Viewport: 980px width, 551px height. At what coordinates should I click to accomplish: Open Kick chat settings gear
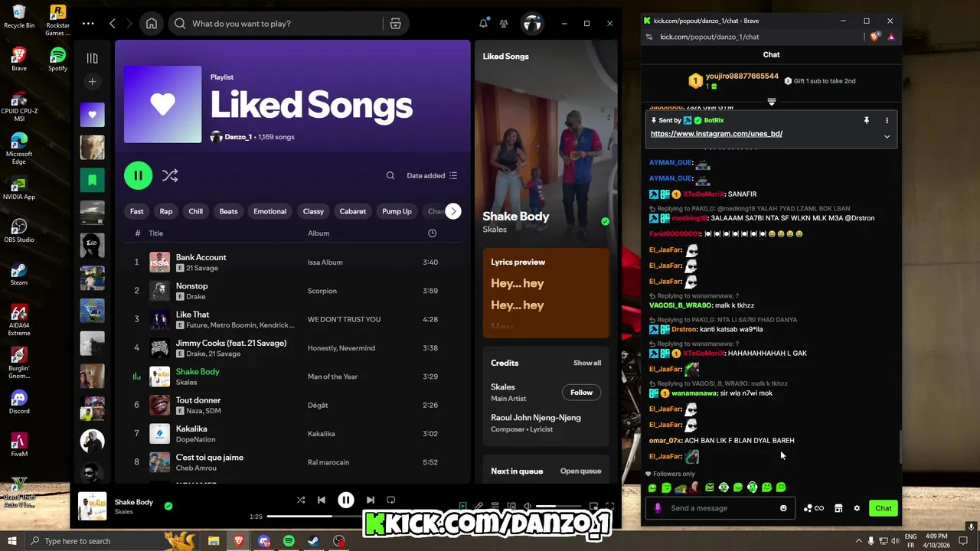[x=857, y=508]
